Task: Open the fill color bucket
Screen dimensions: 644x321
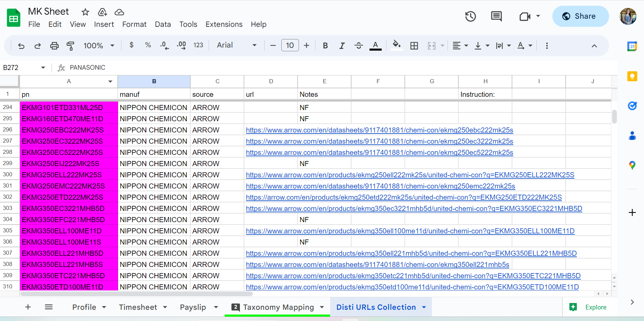Action: point(397,45)
